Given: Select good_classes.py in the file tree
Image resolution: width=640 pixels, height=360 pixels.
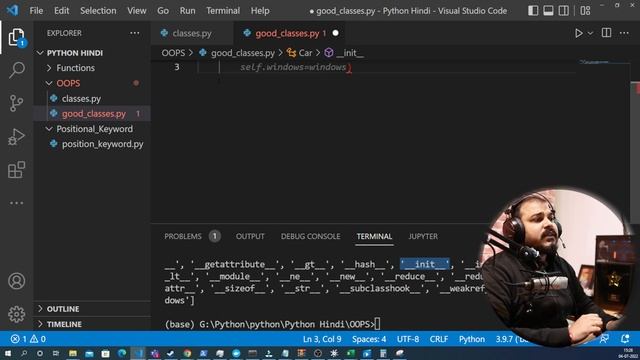Looking at the screenshot, I should [x=93, y=113].
